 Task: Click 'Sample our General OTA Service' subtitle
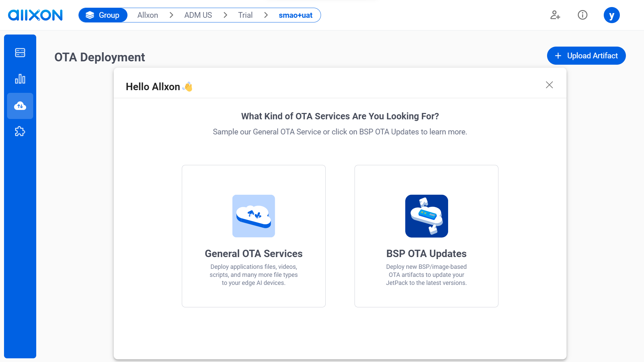340,132
